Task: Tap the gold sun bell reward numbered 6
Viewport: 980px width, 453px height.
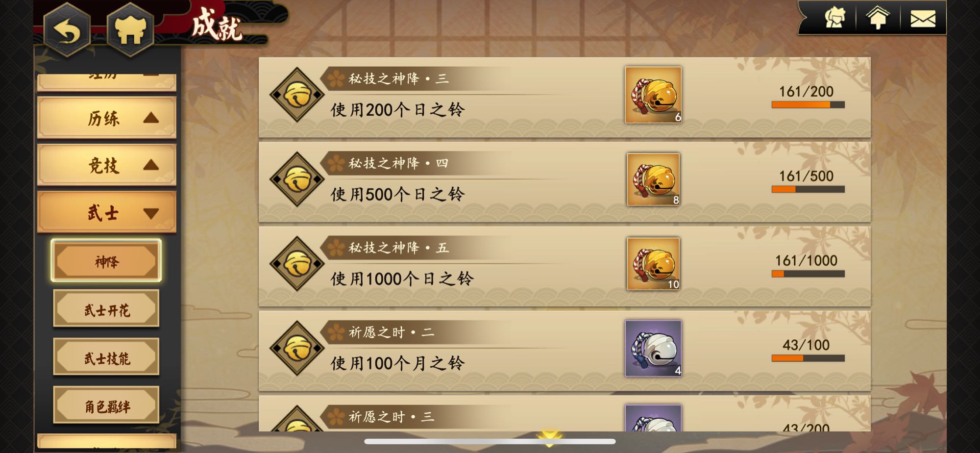Action: click(x=653, y=95)
